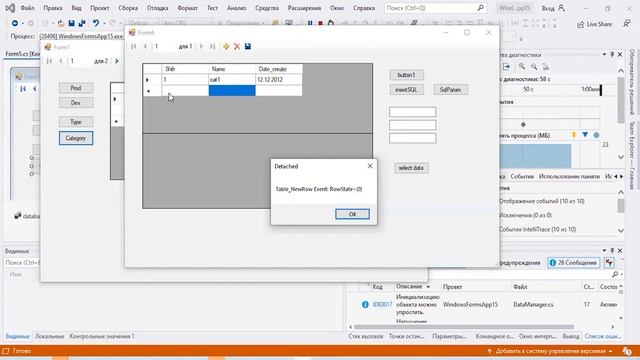Click the add new record icon in Form6

click(226, 47)
